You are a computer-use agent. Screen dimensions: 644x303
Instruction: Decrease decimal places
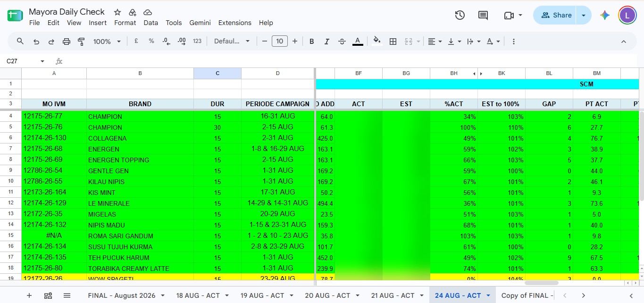(x=166, y=42)
